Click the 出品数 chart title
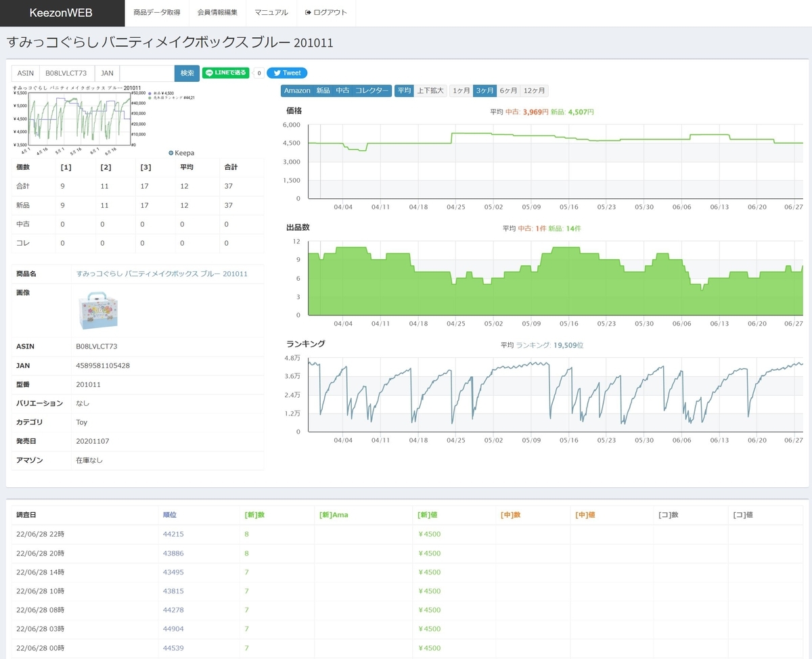This screenshot has height=659, width=812. pyautogui.click(x=298, y=227)
